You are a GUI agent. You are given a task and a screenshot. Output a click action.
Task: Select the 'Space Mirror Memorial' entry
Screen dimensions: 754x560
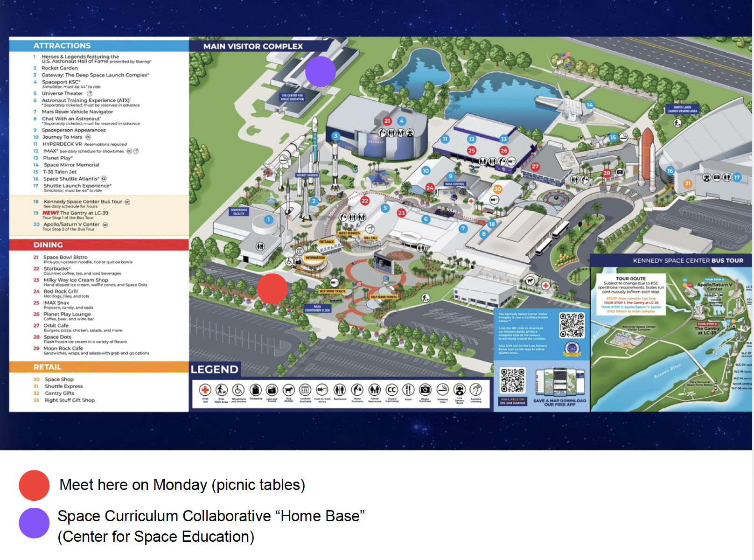click(x=71, y=165)
